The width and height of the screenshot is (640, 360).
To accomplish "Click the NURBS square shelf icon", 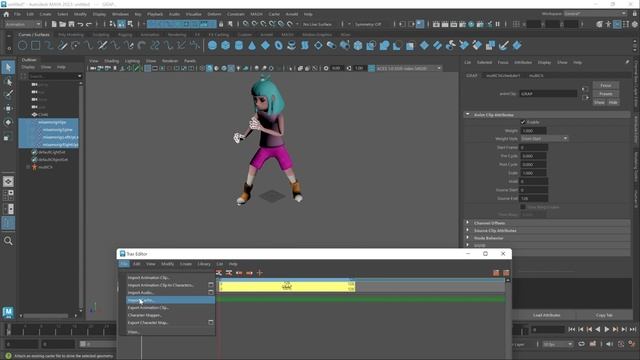I will point(36,45).
